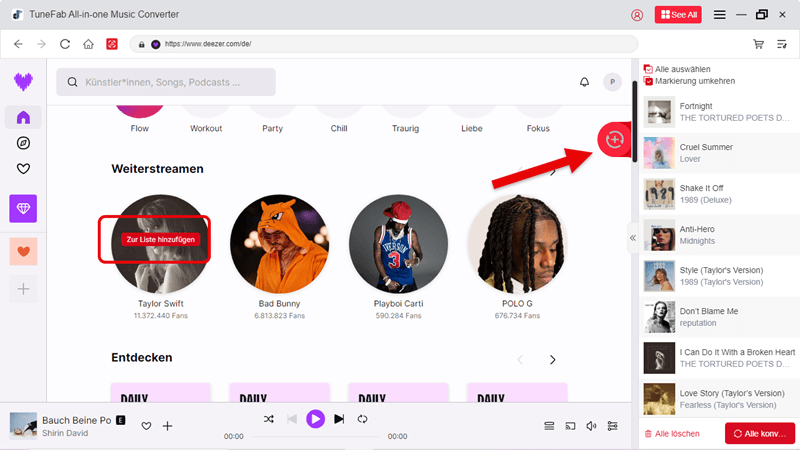The width and height of the screenshot is (800, 450).
Task: Select the Fortnight track in list
Action: pyautogui.click(x=719, y=112)
